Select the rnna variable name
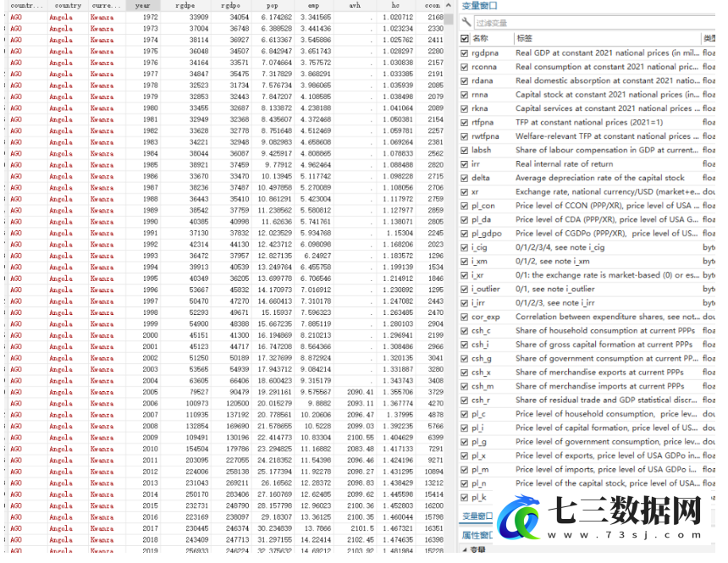 [x=480, y=95]
